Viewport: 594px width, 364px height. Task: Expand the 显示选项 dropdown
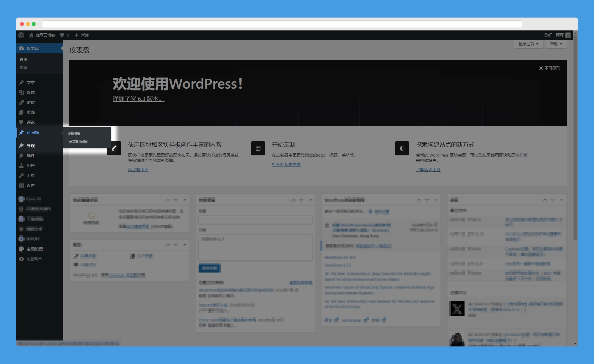(528, 44)
